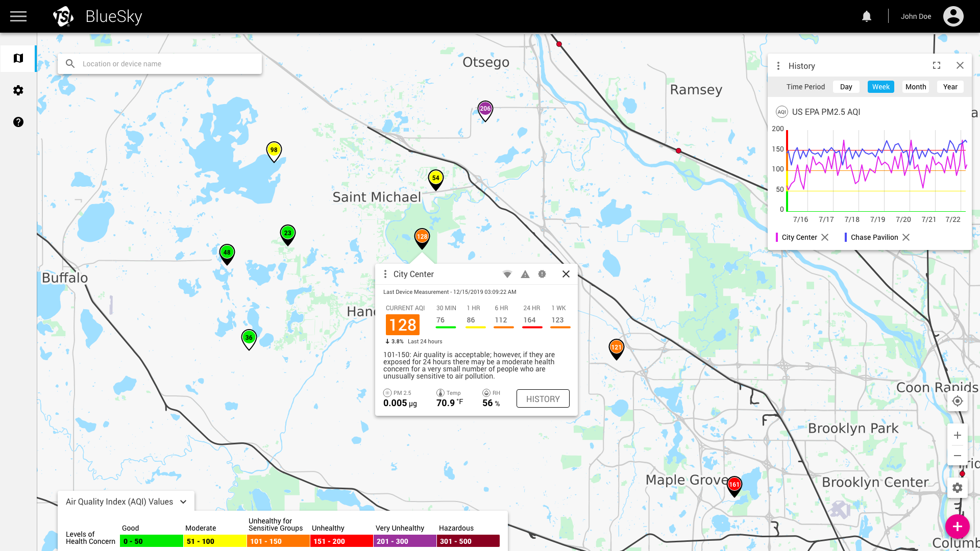Open settings gear in left sidebar
Image resolution: width=980 pixels, height=551 pixels.
tap(18, 90)
